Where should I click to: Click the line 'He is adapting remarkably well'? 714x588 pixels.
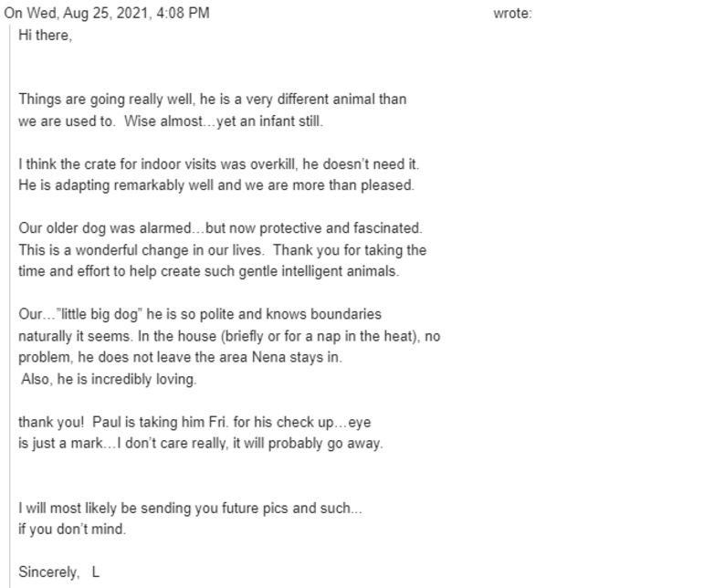click(216, 185)
